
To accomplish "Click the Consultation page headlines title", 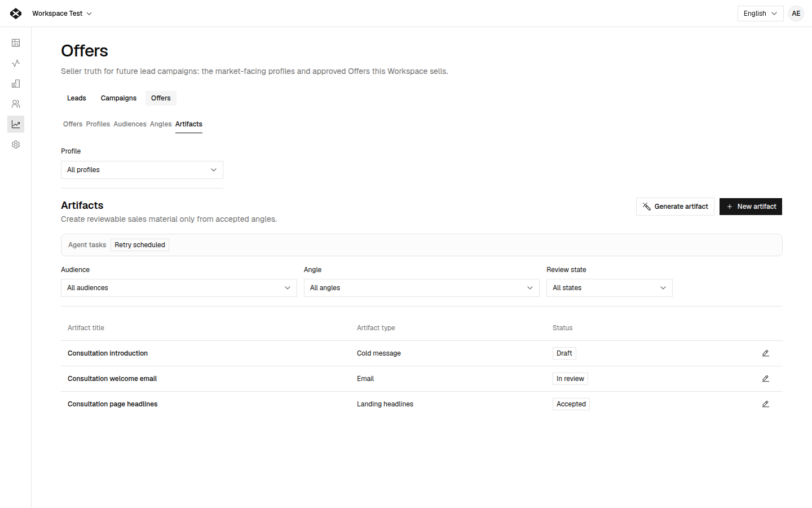I will pyautogui.click(x=113, y=404).
